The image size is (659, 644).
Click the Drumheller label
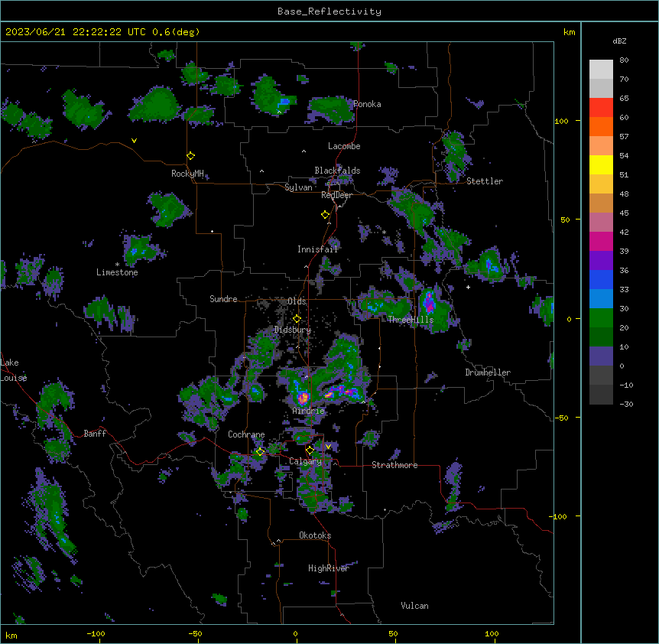click(x=488, y=372)
